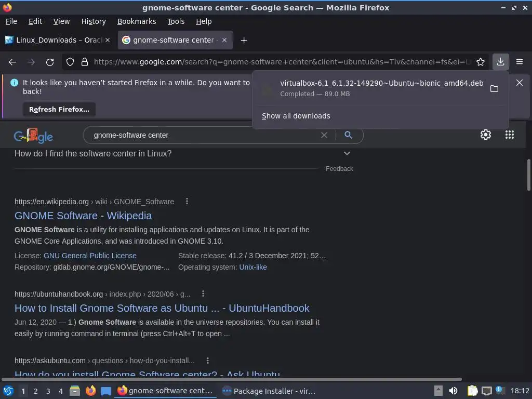The image size is (532, 399).
Task: Submit search with the magnifier icon
Action: (x=348, y=135)
